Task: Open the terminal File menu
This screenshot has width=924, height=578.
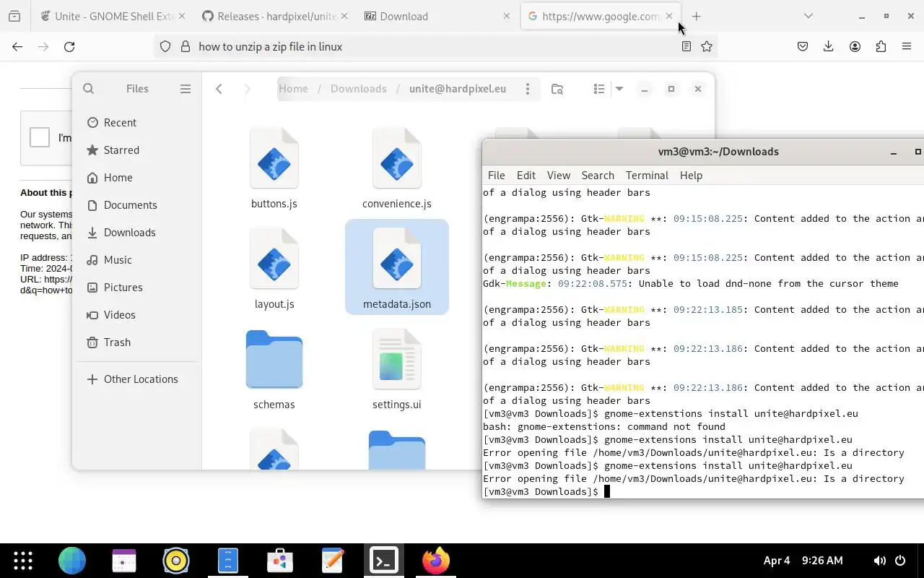Action: coord(496,176)
